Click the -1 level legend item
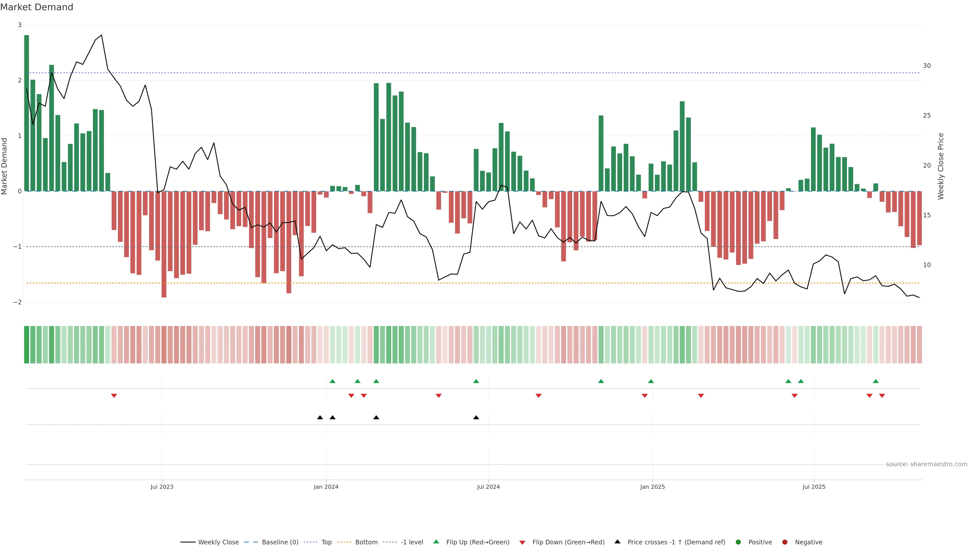 click(412, 542)
